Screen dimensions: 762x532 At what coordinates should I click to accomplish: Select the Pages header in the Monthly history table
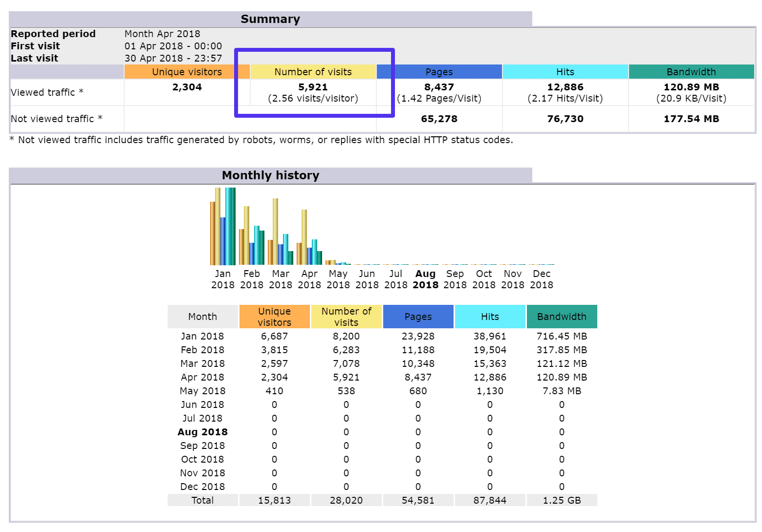pos(418,316)
